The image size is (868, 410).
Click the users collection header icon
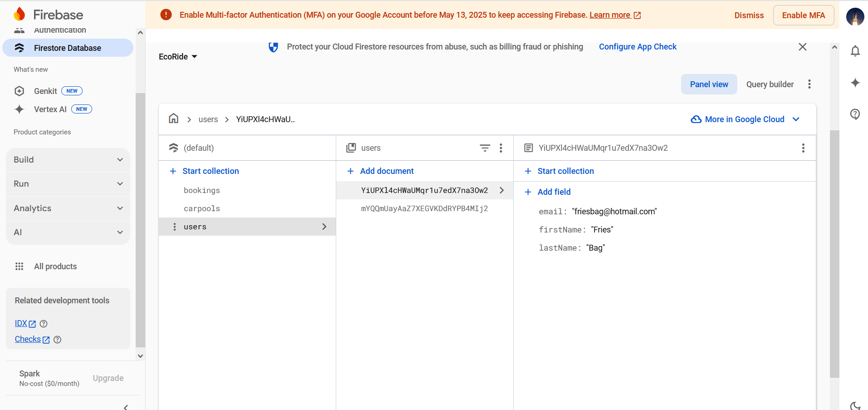351,148
